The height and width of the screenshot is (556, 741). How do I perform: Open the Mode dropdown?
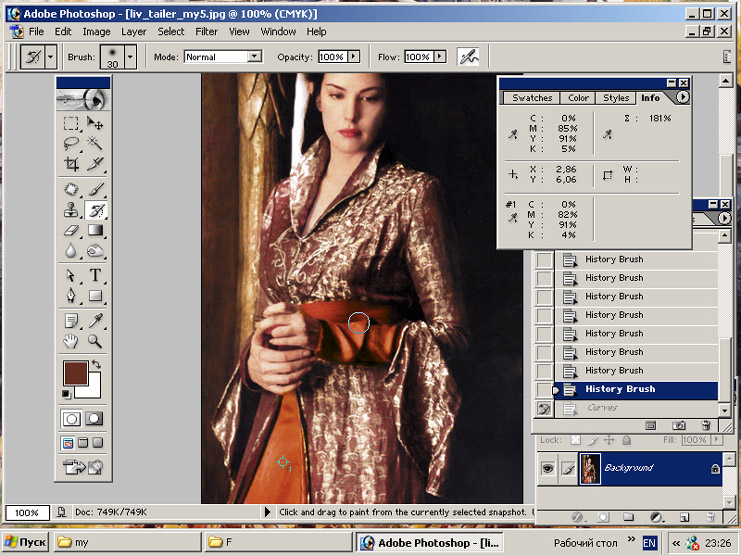click(254, 57)
